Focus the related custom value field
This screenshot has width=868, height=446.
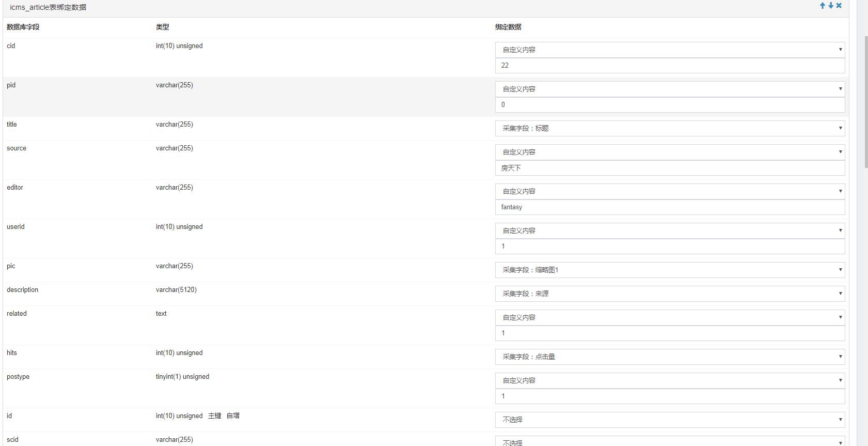coord(670,333)
